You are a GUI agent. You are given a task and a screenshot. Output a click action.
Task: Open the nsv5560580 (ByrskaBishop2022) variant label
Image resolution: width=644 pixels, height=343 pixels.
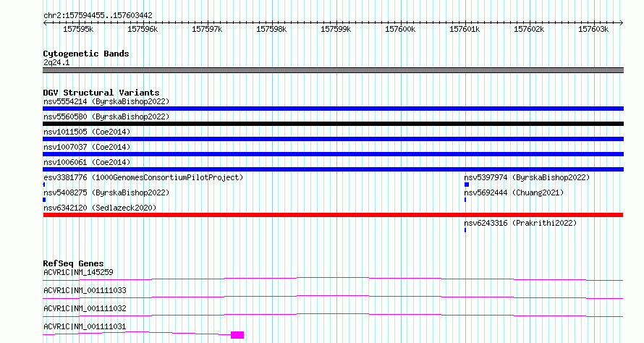click(x=106, y=117)
